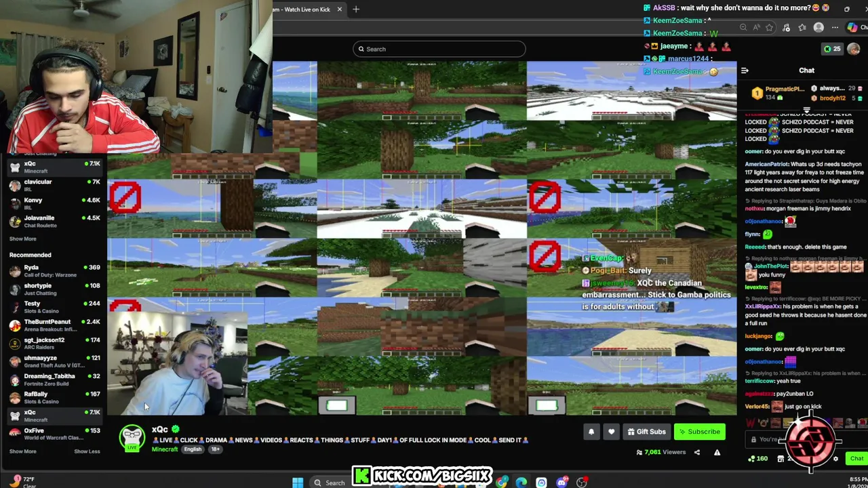Open the favorites list icon

click(x=802, y=28)
